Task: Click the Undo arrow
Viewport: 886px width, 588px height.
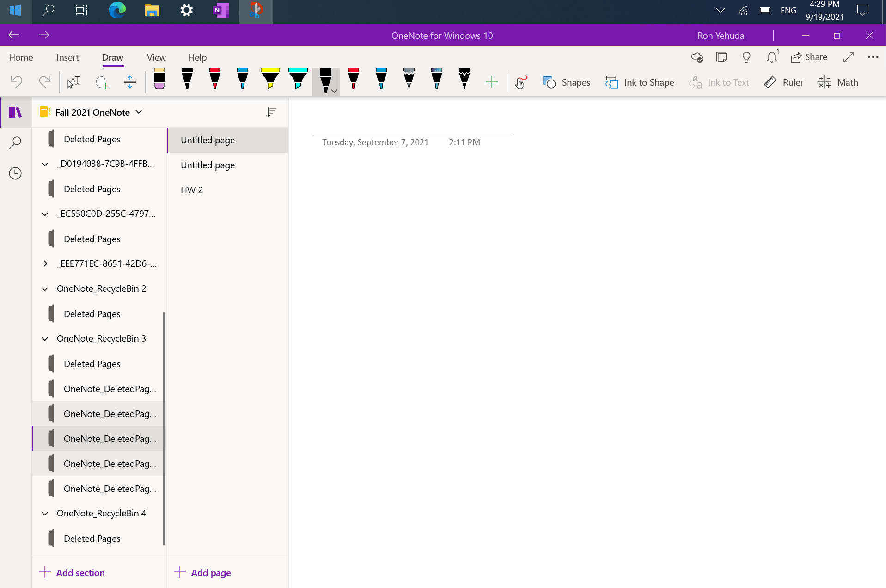Action: click(x=16, y=82)
